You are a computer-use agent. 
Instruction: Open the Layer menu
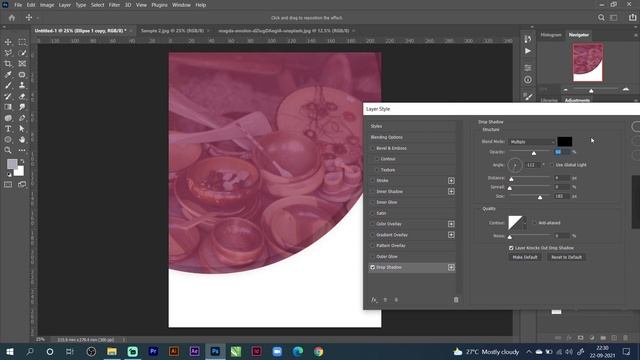[x=64, y=5]
